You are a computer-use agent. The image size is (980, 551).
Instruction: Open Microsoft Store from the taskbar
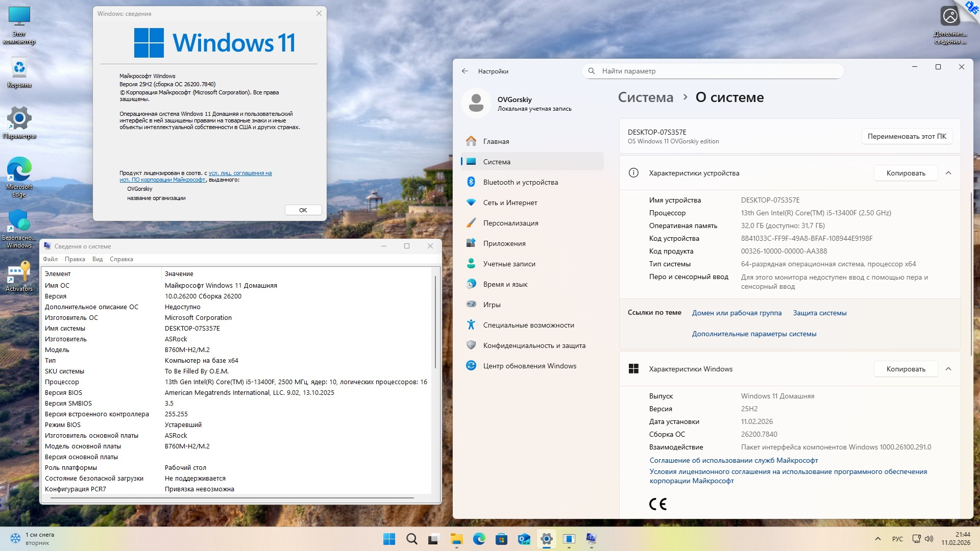coord(501,539)
